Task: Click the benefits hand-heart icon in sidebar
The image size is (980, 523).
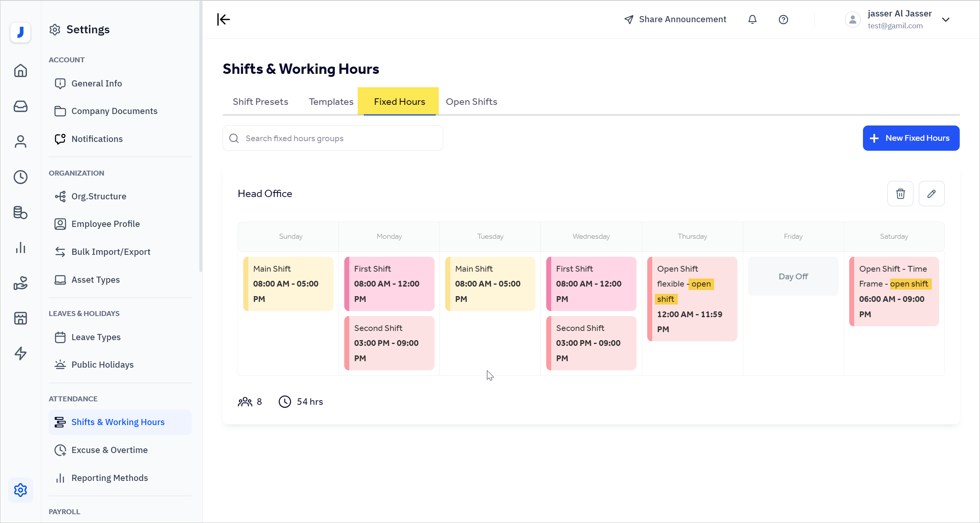Action: [x=21, y=283]
